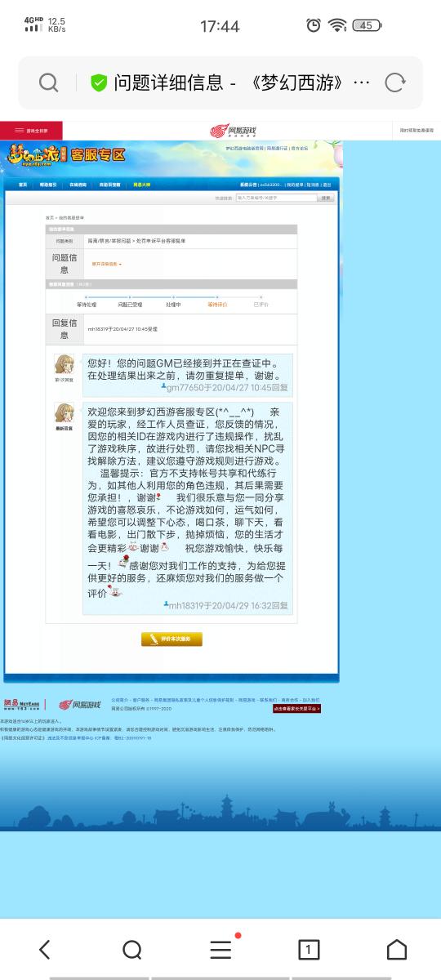Viewport: 441px width, 980px height.
Task: Tap the green secure shield icon
Action: 99,82
